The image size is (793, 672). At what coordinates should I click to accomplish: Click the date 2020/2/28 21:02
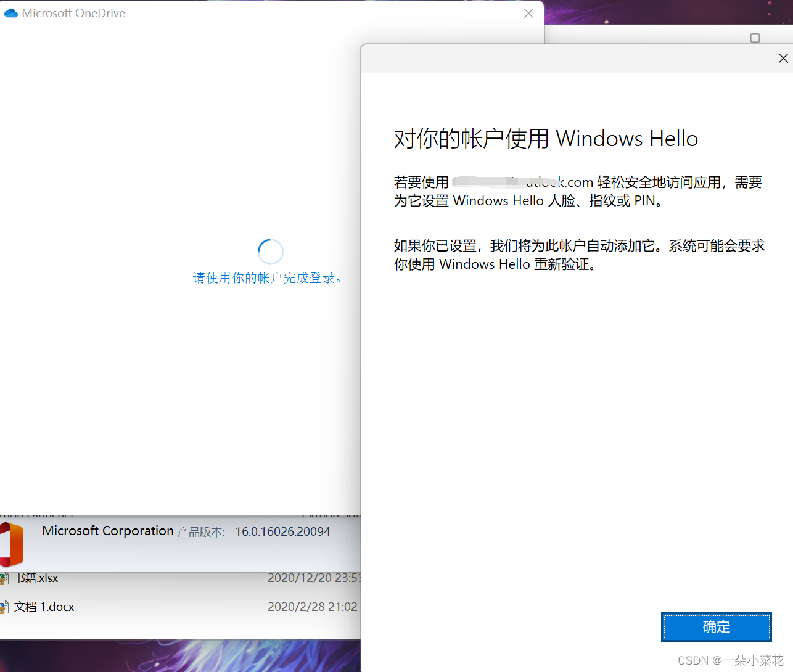(313, 607)
